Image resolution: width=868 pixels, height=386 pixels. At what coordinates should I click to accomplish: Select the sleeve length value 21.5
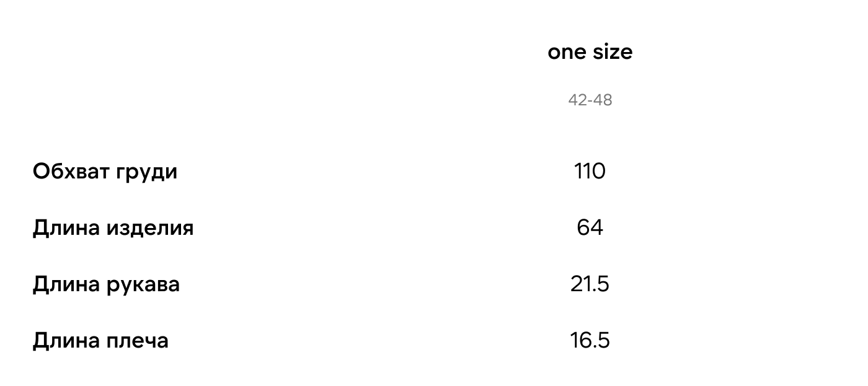590,284
